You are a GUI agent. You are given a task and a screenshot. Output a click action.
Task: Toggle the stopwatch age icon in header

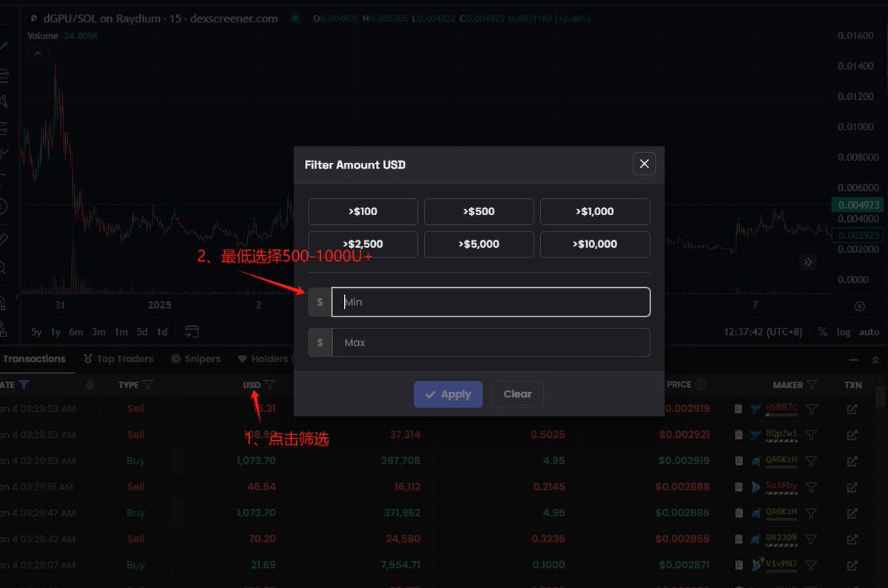coord(90,385)
